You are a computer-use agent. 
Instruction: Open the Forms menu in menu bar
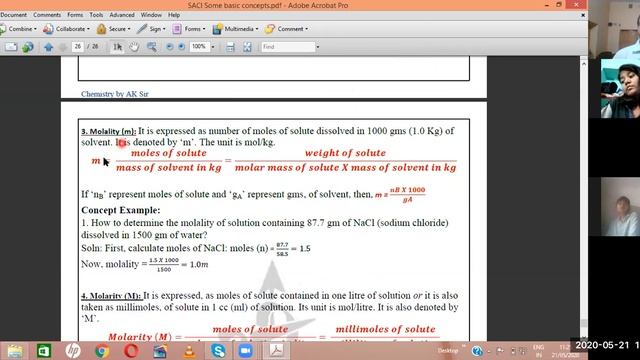click(75, 15)
